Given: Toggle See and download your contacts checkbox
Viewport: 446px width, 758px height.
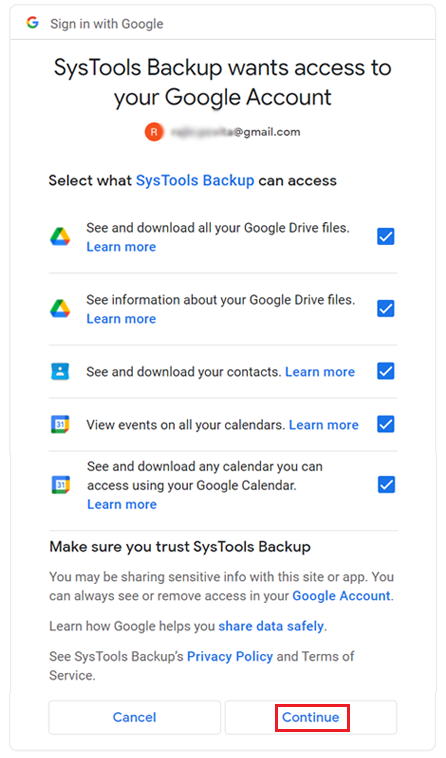Looking at the screenshot, I should pos(386,371).
